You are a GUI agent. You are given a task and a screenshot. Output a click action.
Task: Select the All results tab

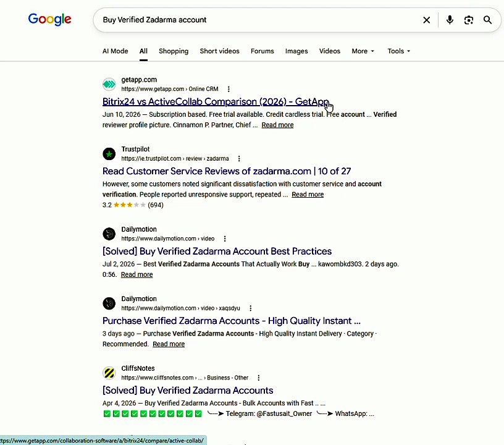click(143, 51)
